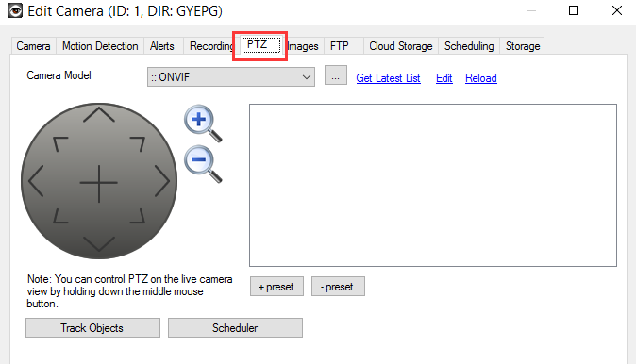Open the Cloud Storage tab
Screen dimensions: 636x364
coord(401,46)
